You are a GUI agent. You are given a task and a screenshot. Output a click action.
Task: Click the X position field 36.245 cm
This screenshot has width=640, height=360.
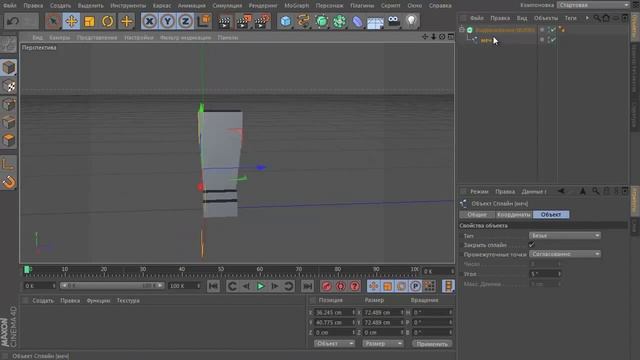(335, 312)
